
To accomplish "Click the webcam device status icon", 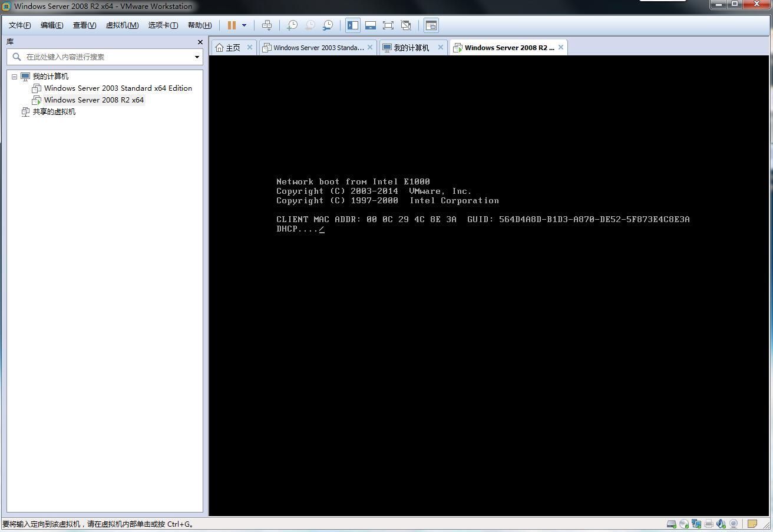I will pos(734,524).
